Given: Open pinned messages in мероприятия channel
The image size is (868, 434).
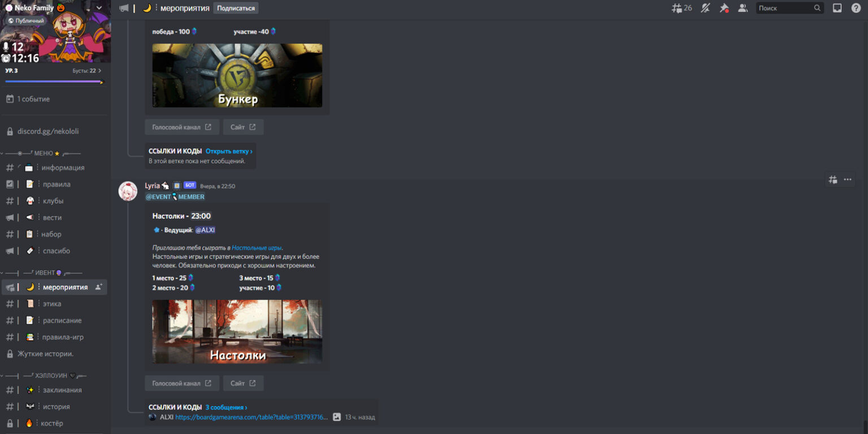Looking at the screenshot, I should [x=724, y=7].
